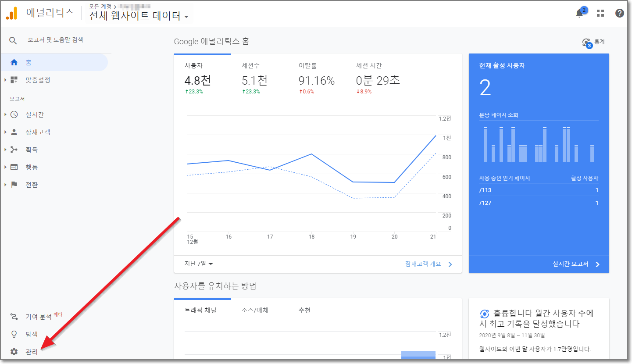This screenshot has height=364, width=632.
Task: Switch to the 트래픽 채널 tab
Action: pos(200,310)
